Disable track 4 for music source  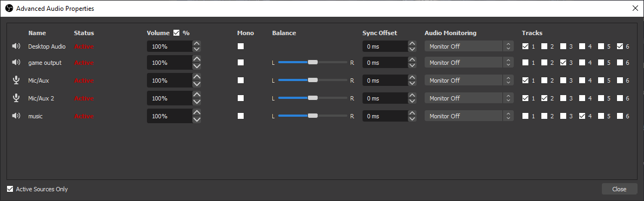(x=582, y=116)
